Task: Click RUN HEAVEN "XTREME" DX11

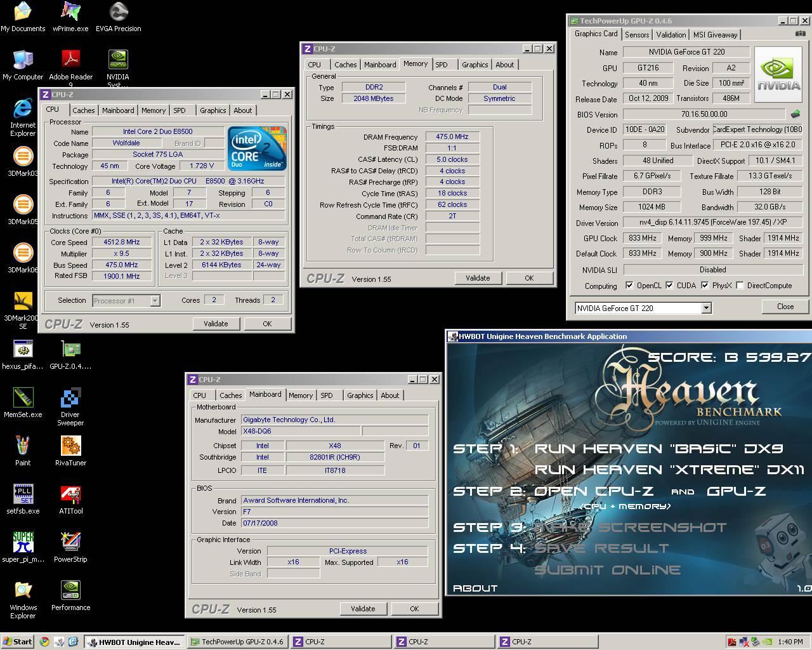Action: click(670, 470)
